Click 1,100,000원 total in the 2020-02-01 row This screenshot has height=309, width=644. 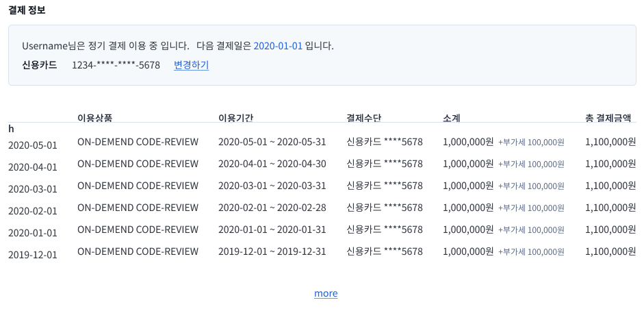tap(610, 208)
